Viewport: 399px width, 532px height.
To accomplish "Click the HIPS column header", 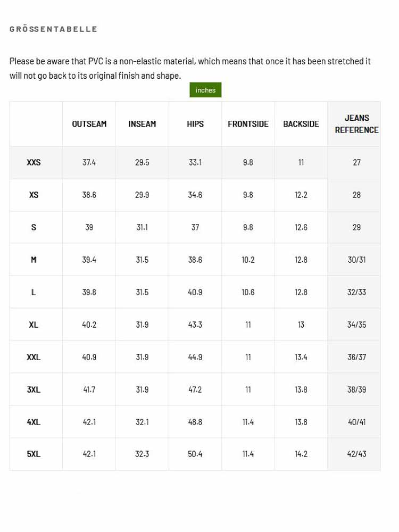I will pos(195,124).
